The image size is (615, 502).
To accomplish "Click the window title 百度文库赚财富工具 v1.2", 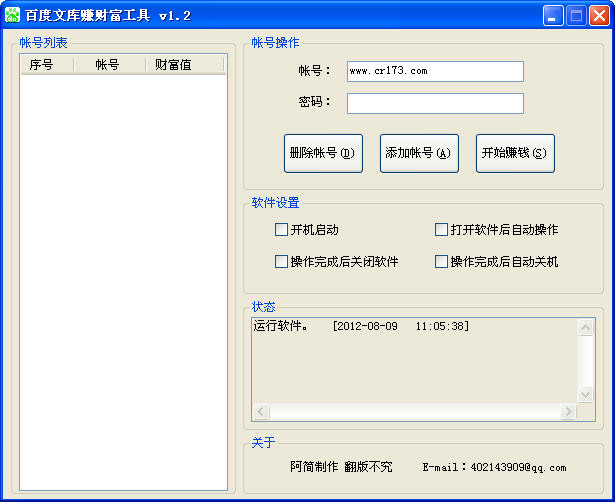I will point(108,16).
